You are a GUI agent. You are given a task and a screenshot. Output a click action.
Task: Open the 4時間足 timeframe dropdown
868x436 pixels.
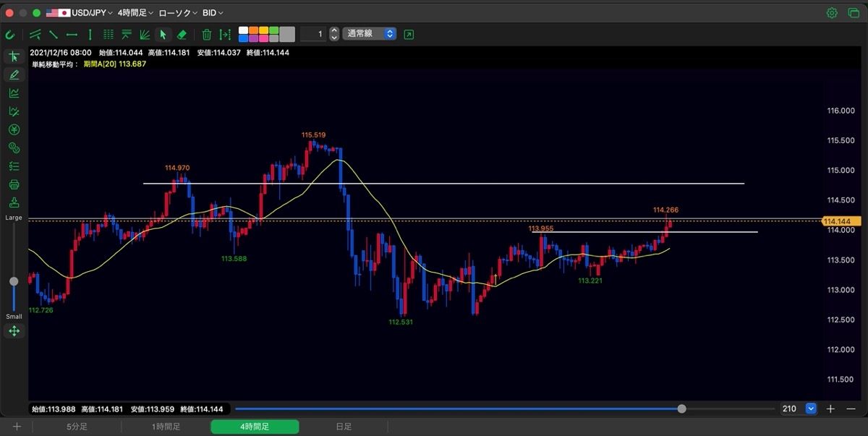[135, 13]
